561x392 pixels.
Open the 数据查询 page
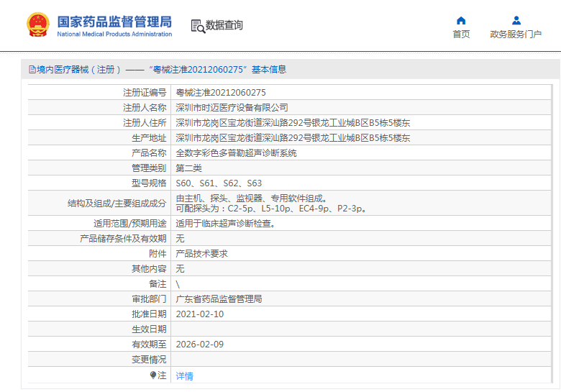point(224,25)
